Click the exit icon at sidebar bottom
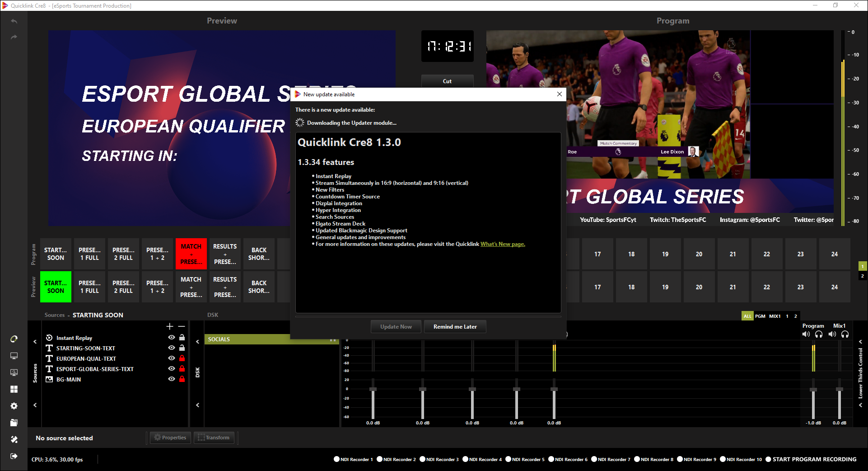Image resolution: width=868 pixels, height=471 pixels. [x=14, y=456]
